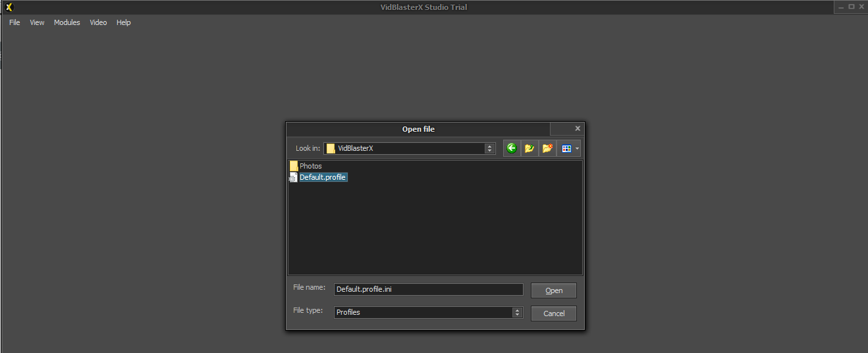The width and height of the screenshot is (868, 353).
Task: Minimize the VidBlasterX Studio window
Action: (x=841, y=7)
